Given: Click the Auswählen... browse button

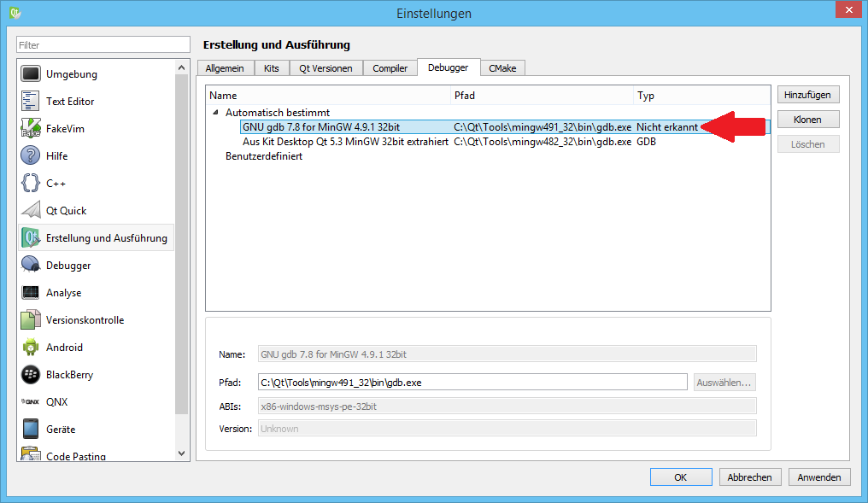Looking at the screenshot, I should [x=724, y=383].
